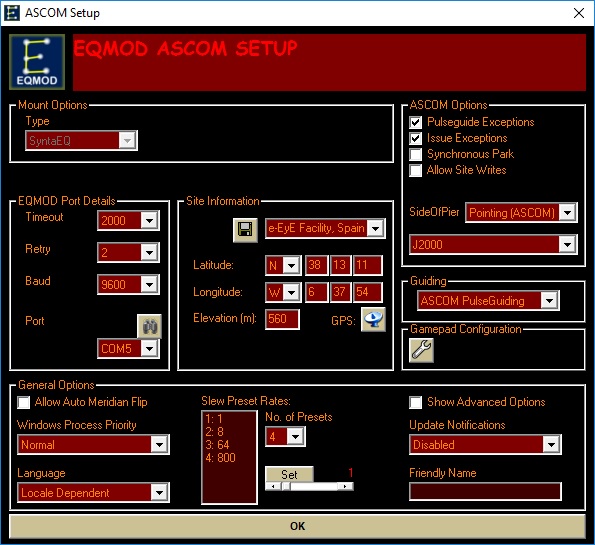Open GPS satellite dish button
The width and height of the screenshot is (595, 545).
(x=373, y=320)
